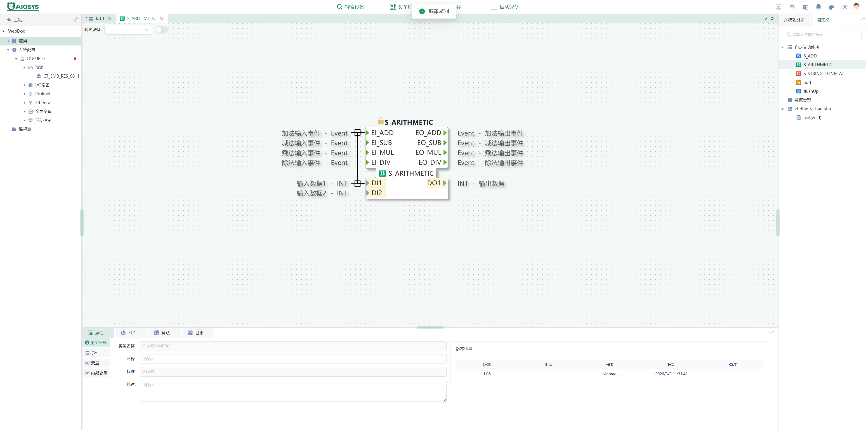Image resolution: width=868 pixels, height=430 pixels.
Task: Click the AIOSYS logo
Action: (x=23, y=7)
